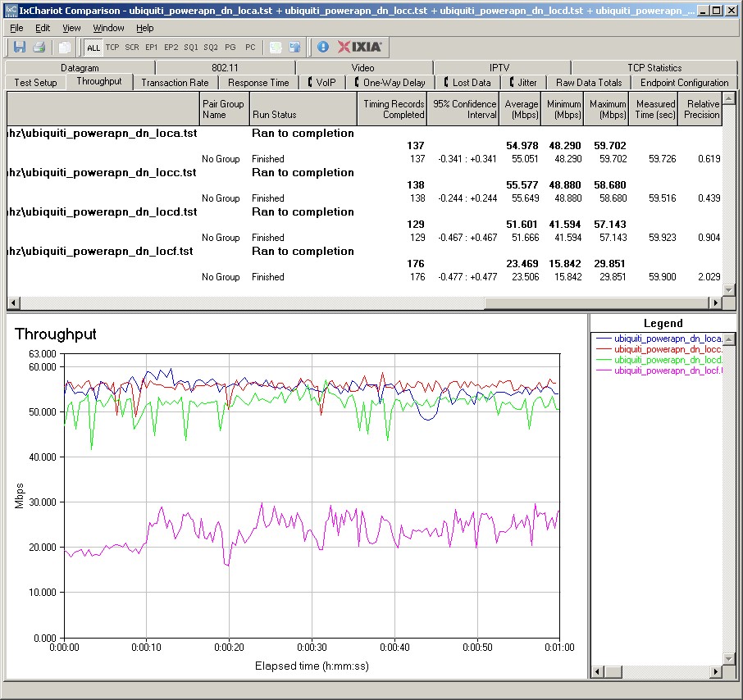Select the ALL filter button
Image resolution: width=743 pixels, height=700 pixels.
[93, 48]
